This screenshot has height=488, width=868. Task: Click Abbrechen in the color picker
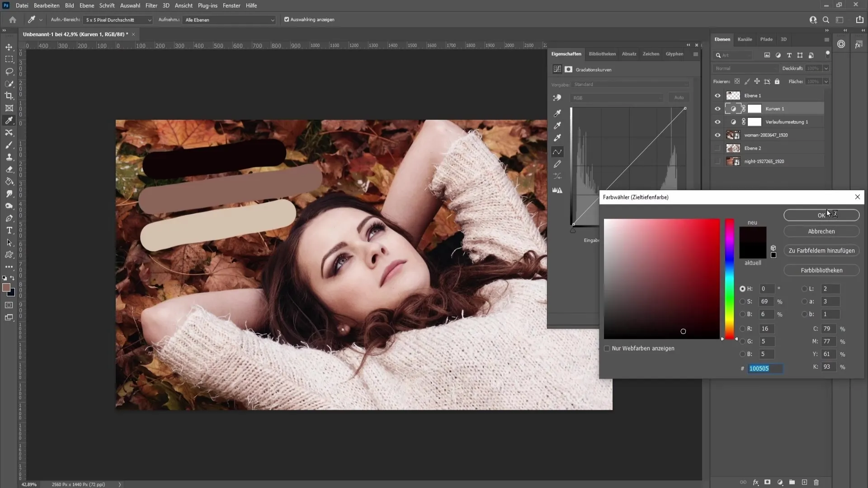(821, 231)
